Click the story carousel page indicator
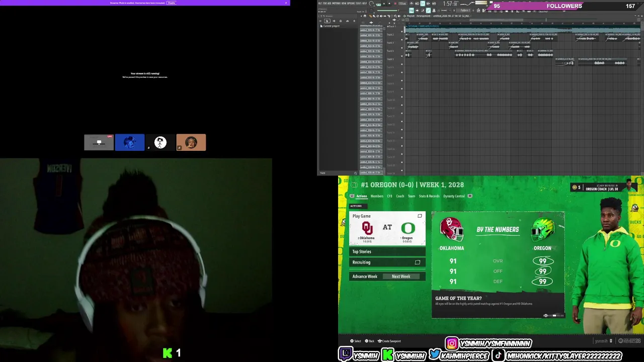 [554, 316]
